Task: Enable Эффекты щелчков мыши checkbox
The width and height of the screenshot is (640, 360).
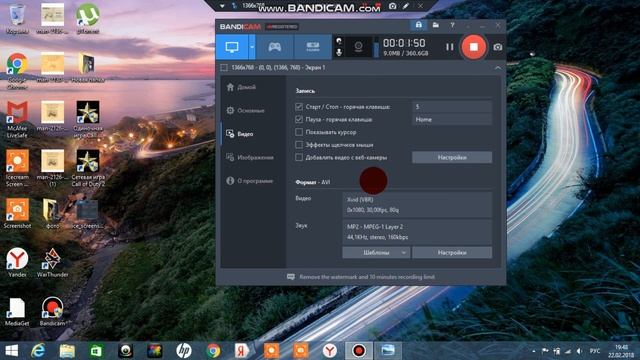Action: tap(299, 144)
